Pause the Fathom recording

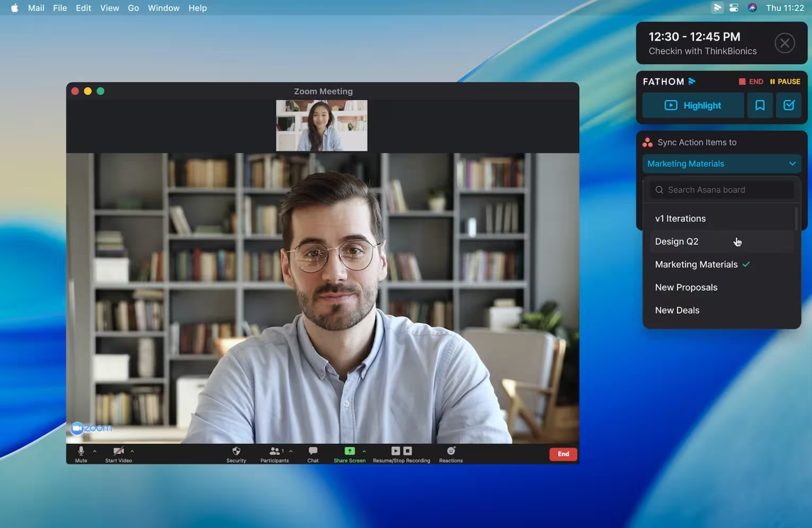point(785,81)
